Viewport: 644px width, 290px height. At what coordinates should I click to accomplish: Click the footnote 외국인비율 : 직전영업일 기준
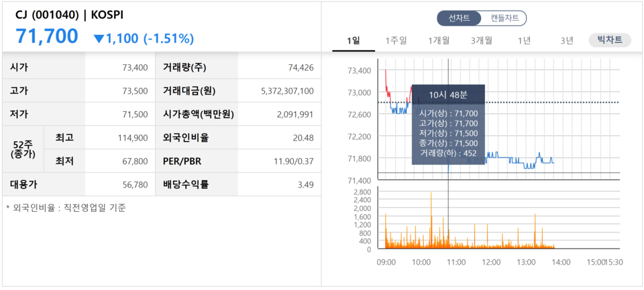click(66, 208)
